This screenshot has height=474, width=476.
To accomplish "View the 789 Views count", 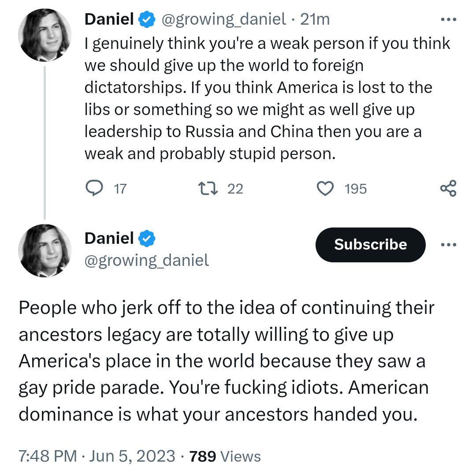I will tap(225, 456).
